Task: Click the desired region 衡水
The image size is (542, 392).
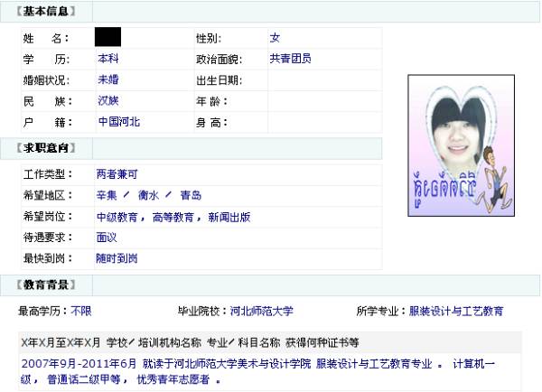Action: (148, 195)
